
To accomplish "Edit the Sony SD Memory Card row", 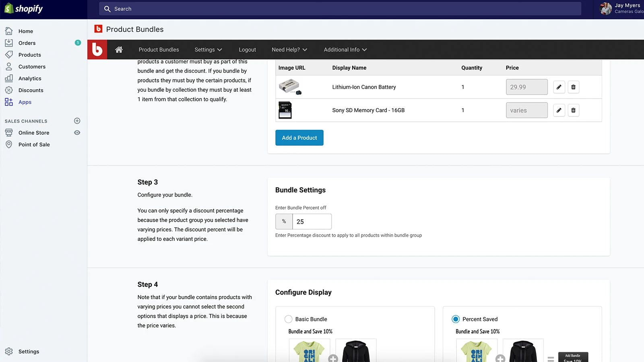I will 559,110.
